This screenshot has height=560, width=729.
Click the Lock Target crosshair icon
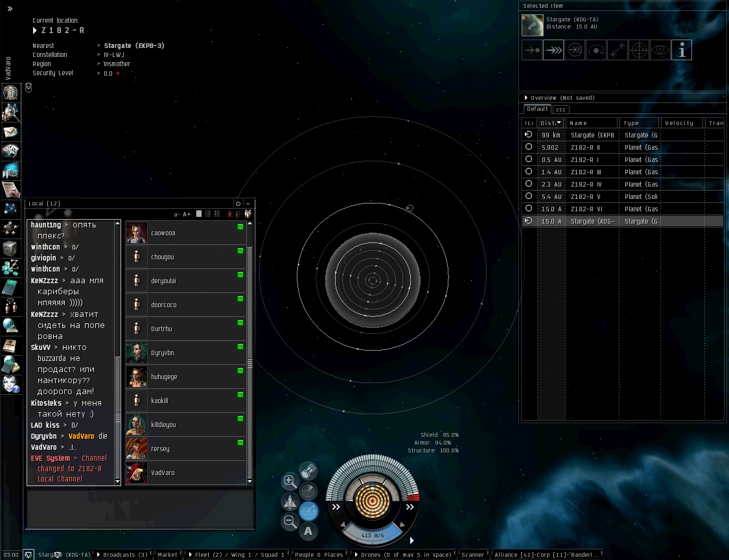(639, 51)
